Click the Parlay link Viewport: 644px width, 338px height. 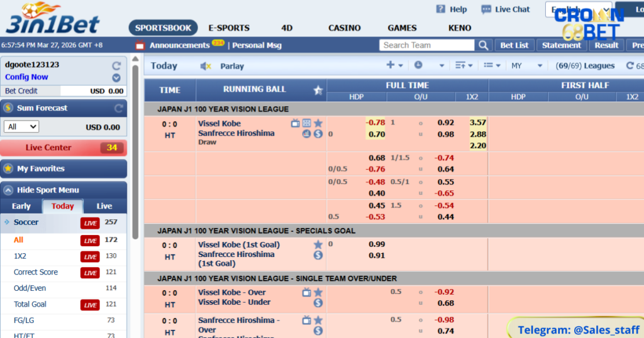[x=232, y=66]
